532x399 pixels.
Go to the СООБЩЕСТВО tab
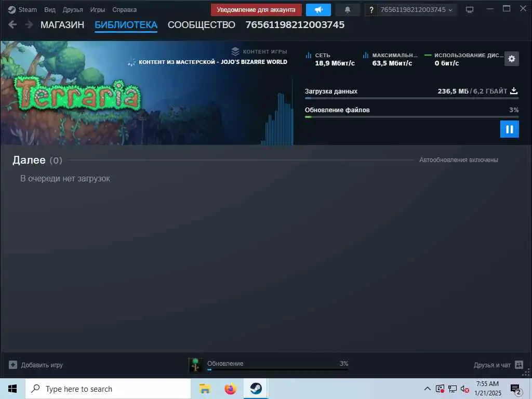(201, 25)
